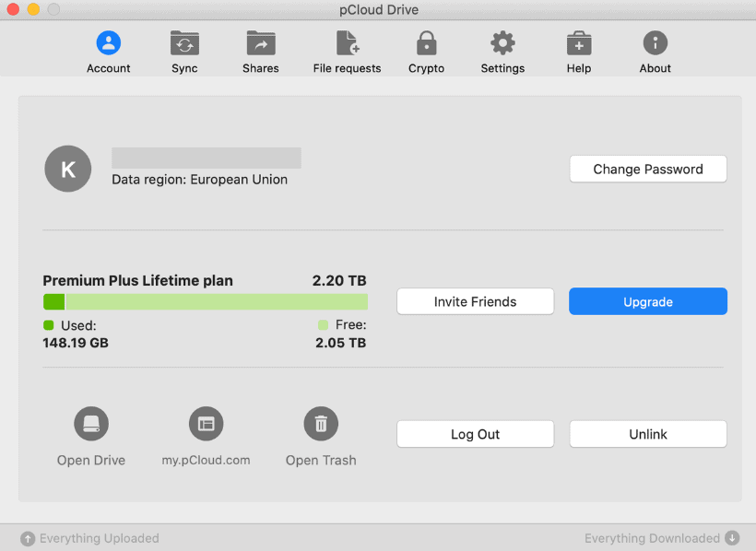
Task: Click the Open Trash bin icon
Action: [x=321, y=424]
